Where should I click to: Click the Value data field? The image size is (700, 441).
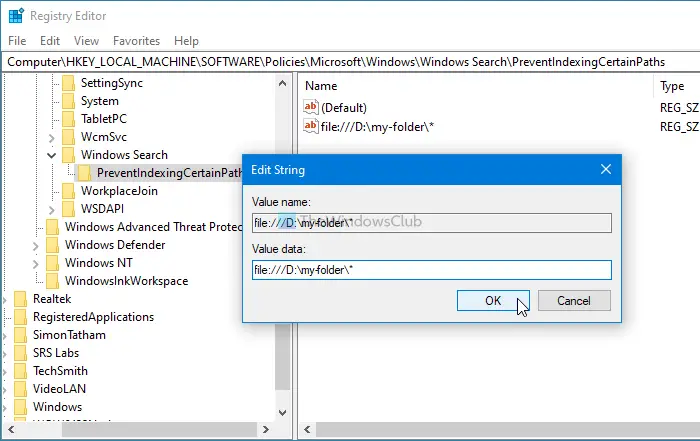pyautogui.click(x=432, y=270)
